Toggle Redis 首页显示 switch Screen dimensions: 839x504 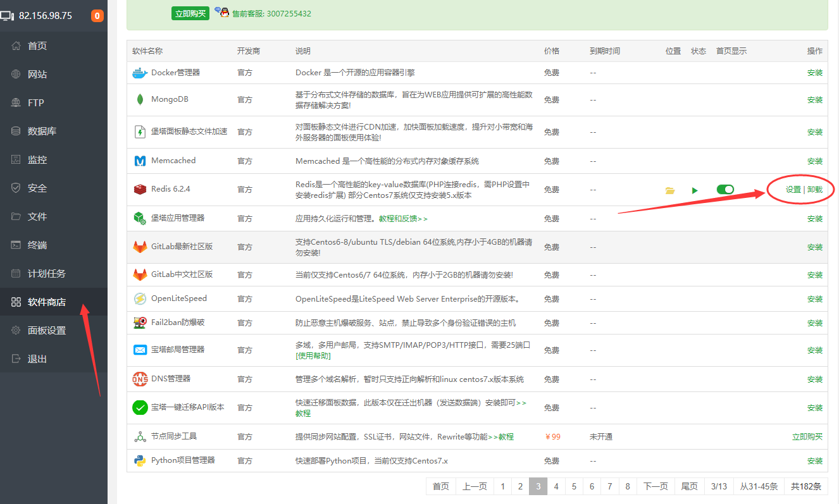tap(725, 190)
